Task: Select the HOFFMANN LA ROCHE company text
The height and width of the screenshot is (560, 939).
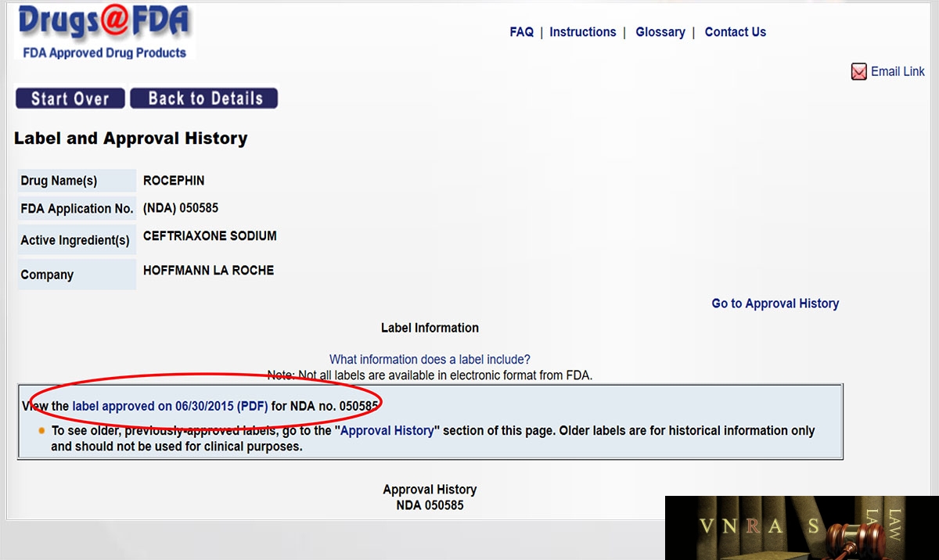Action: (x=208, y=271)
